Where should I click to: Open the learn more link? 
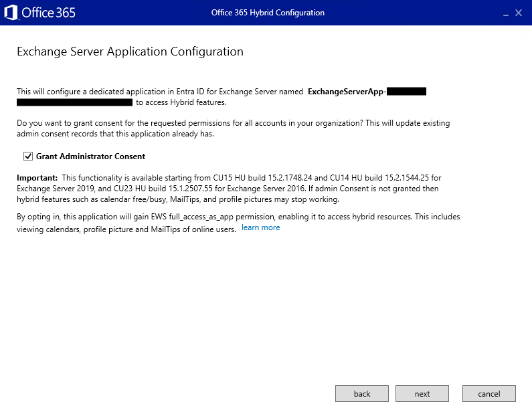(261, 228)
